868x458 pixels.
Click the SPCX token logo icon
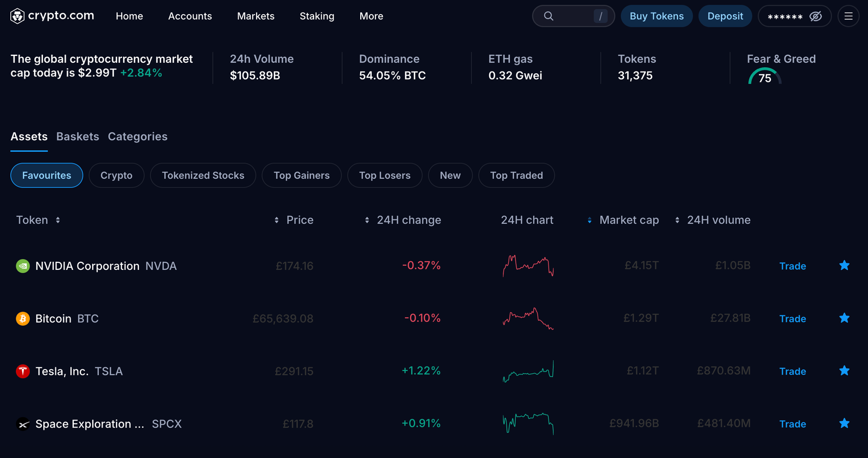pos(23,424)
